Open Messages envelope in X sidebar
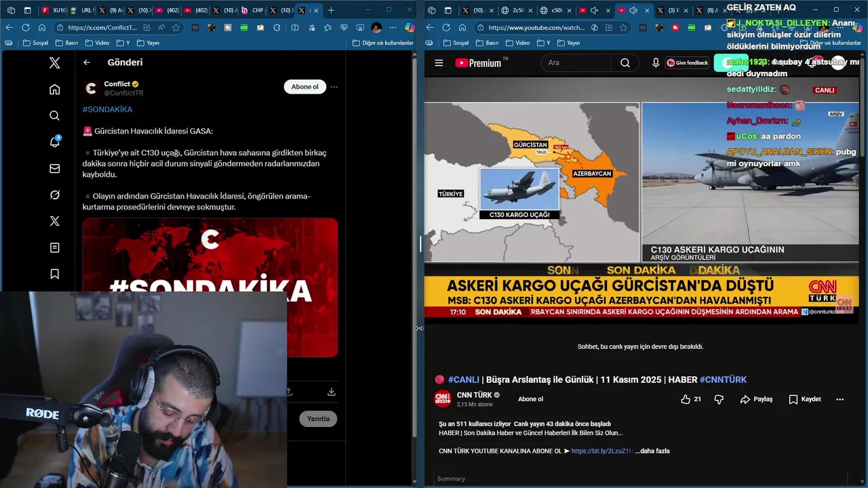Screen dimensions: 868x488 tap(55, 168)
